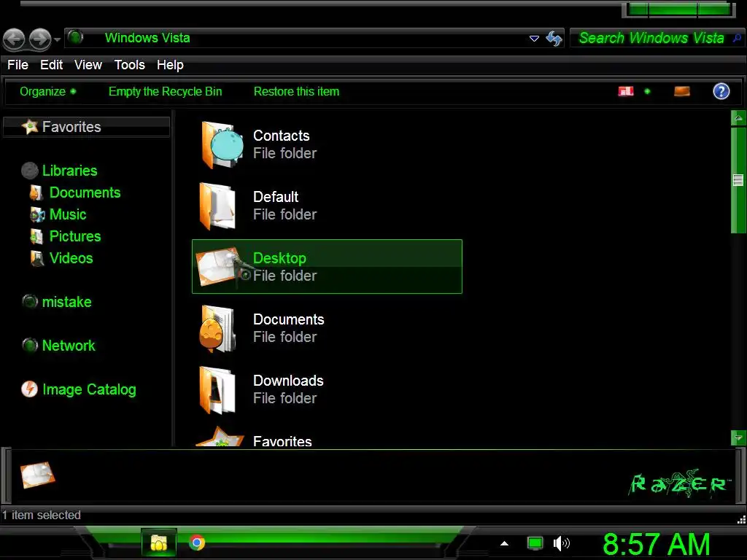747x560 pixels.
Task: Open the Music library
Action: click(x=68, y=214)
